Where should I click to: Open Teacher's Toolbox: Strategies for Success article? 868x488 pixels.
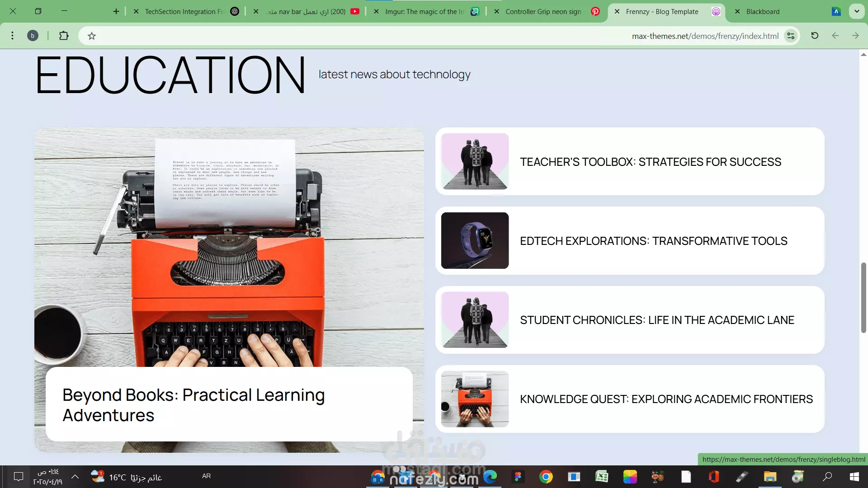coord(650,162)
